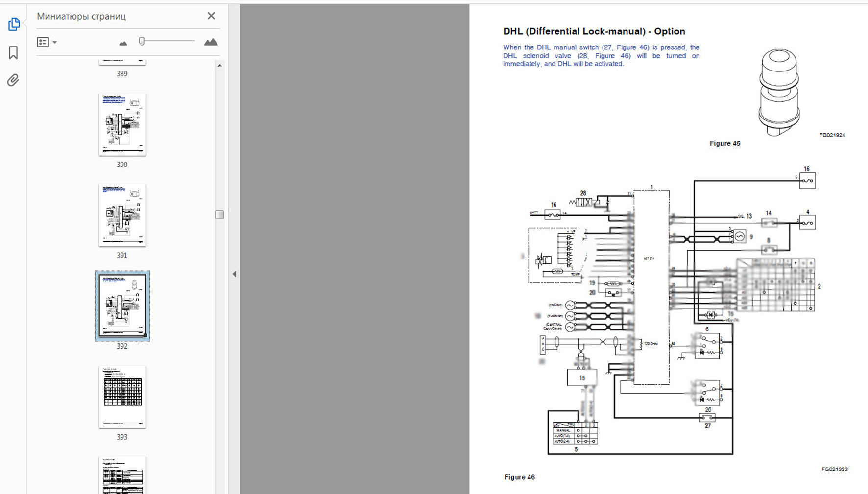This screenshot has width=868, height=494.
Task: Collapse the navigation pane with left arrow
Action: 234,274
